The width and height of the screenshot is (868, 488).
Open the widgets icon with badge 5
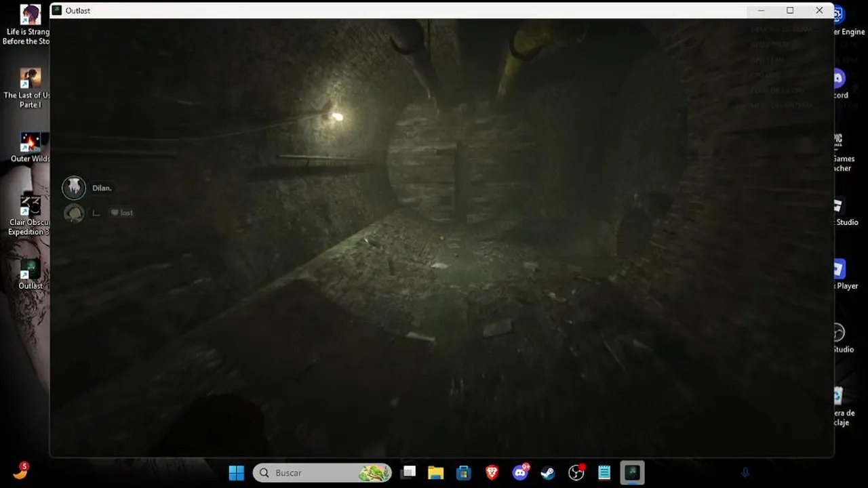[x=20, y=471]
